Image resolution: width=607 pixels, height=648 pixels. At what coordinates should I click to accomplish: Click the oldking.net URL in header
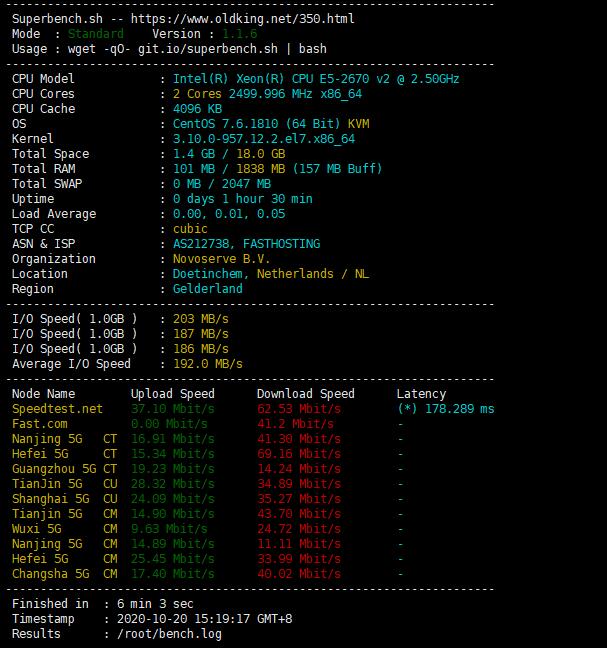(243, 19)
